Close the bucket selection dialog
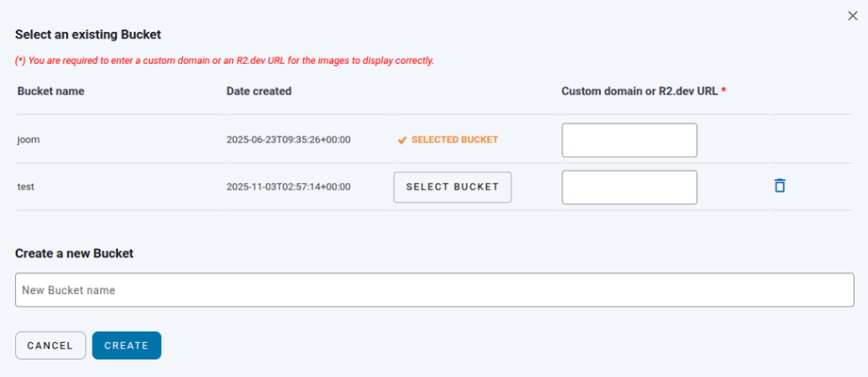Screen dimensions: 868x377 pos(853,15)
